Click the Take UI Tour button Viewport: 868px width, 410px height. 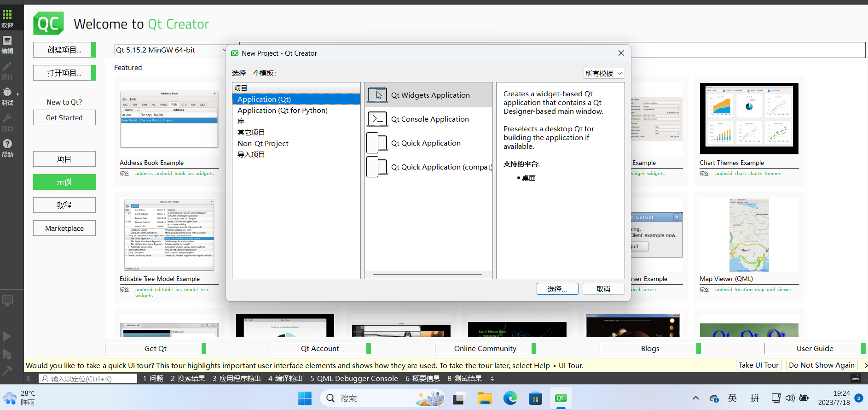[758, 365]
